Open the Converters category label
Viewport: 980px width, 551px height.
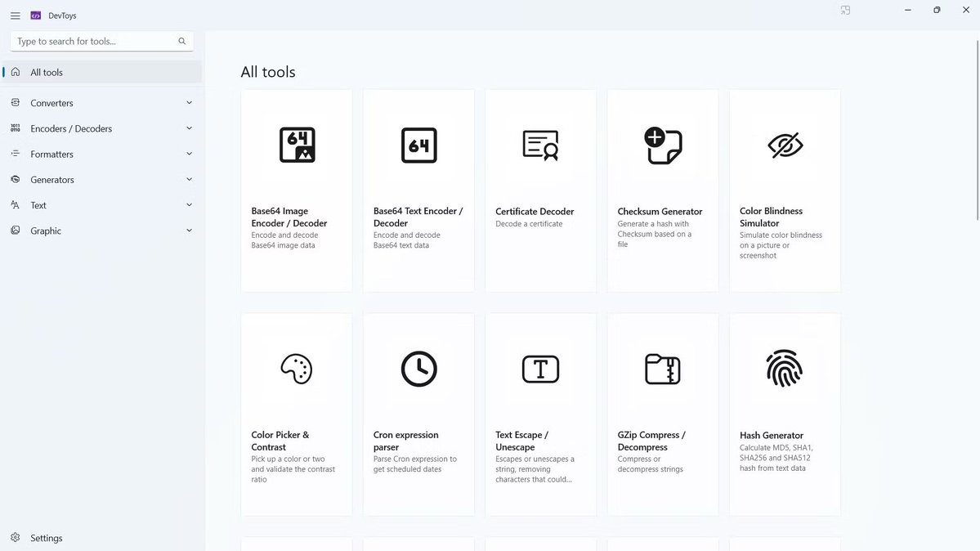tap(51, 103)
